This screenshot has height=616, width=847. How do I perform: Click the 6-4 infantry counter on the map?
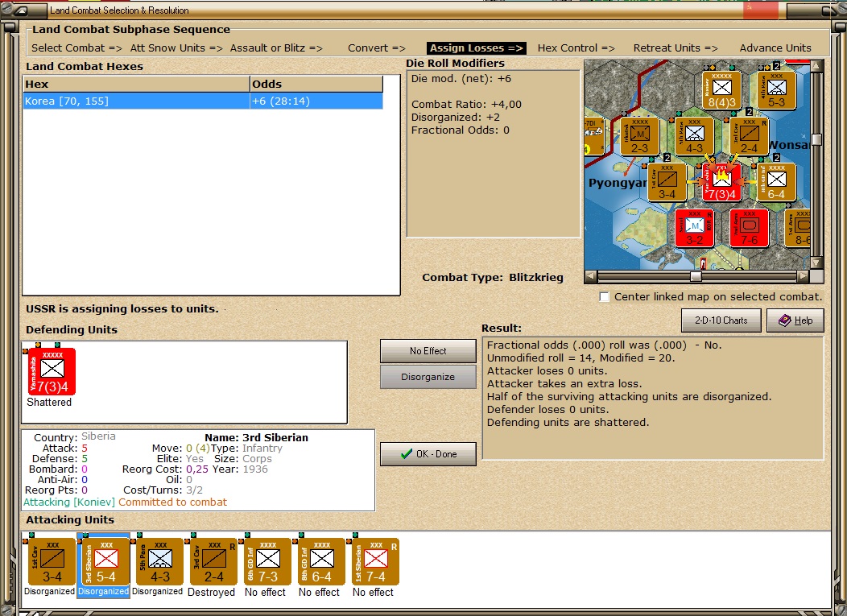coord(776,182)
